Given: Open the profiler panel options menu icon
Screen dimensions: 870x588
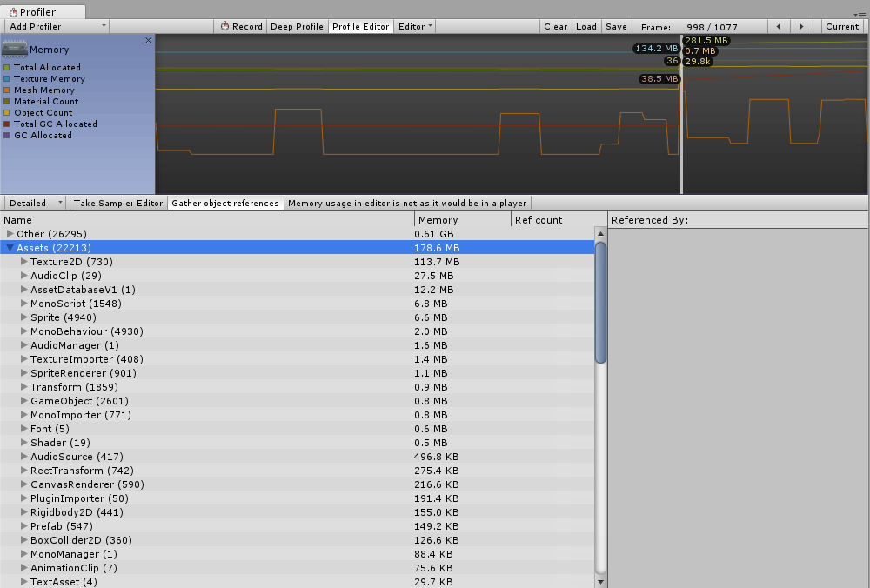Looking at the screenshot, I should (x=861, y=15).
